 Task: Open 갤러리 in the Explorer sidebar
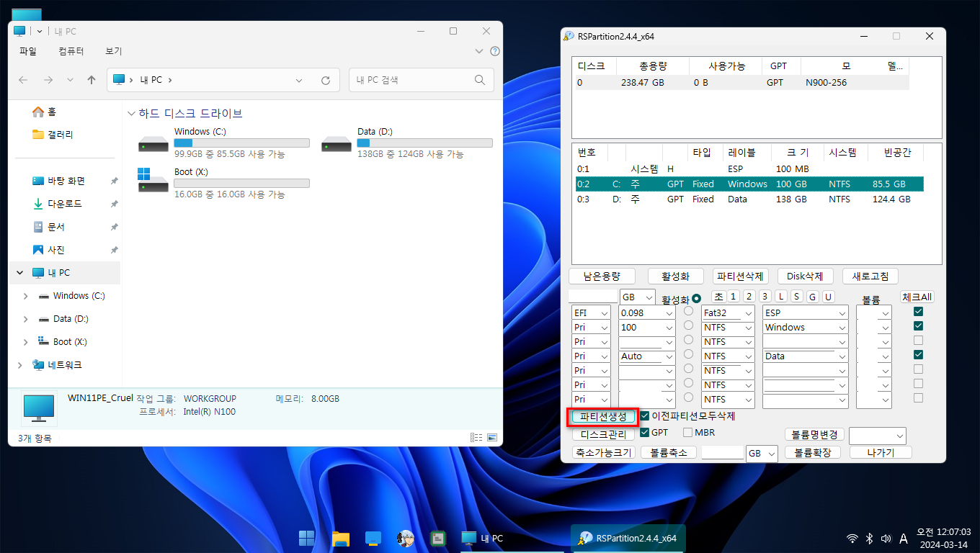coord(53,135)
